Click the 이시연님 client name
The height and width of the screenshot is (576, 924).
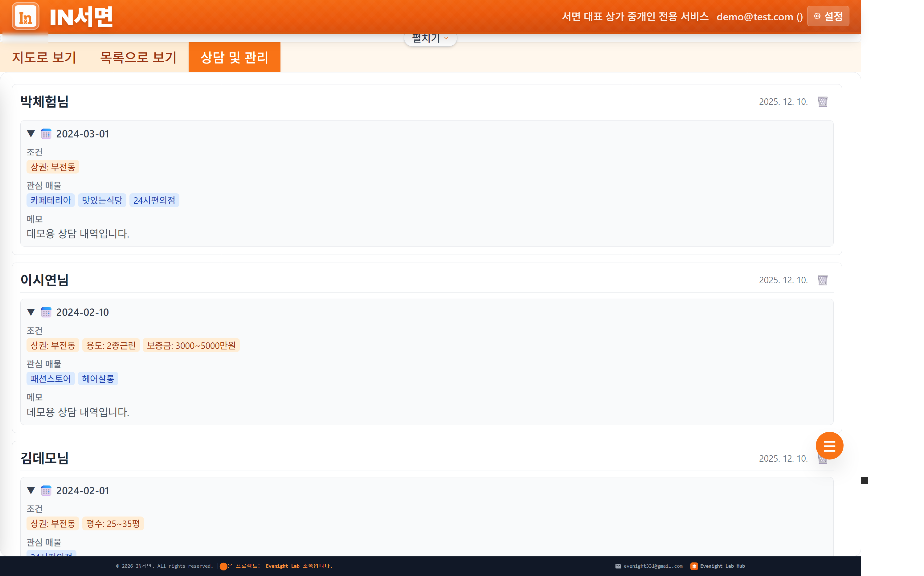click(45, 280)
